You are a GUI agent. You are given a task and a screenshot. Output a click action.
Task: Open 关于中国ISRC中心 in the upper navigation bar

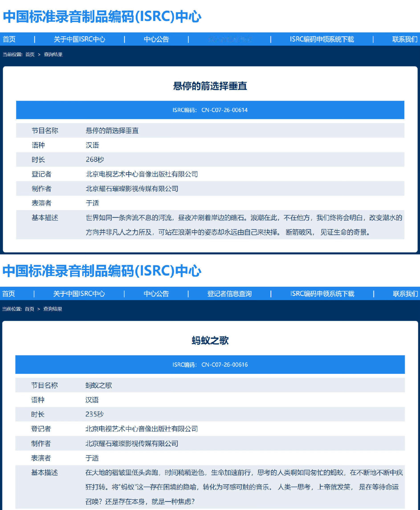(79, 39)
